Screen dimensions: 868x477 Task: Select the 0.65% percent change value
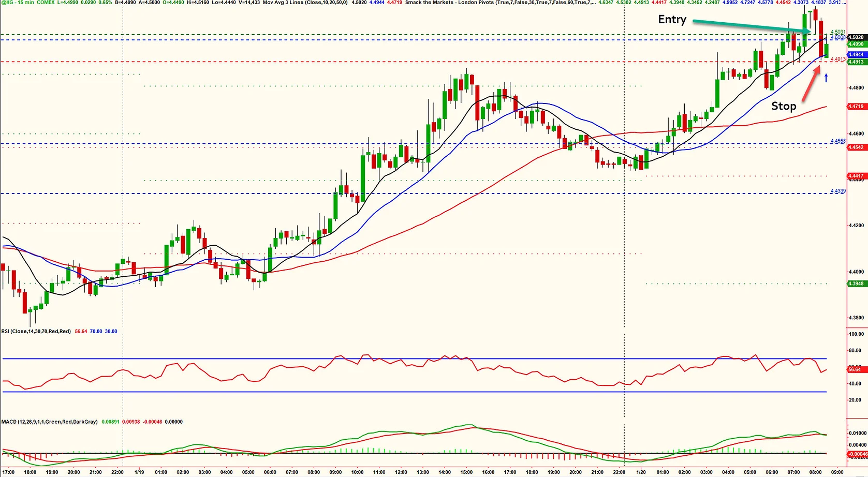click(x=105, y=3)
